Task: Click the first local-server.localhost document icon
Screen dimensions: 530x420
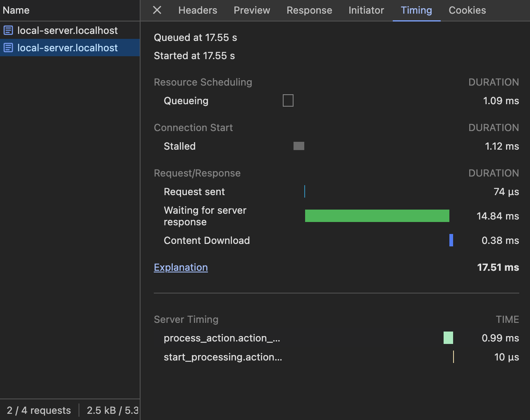Action: (x=8, y=30)
